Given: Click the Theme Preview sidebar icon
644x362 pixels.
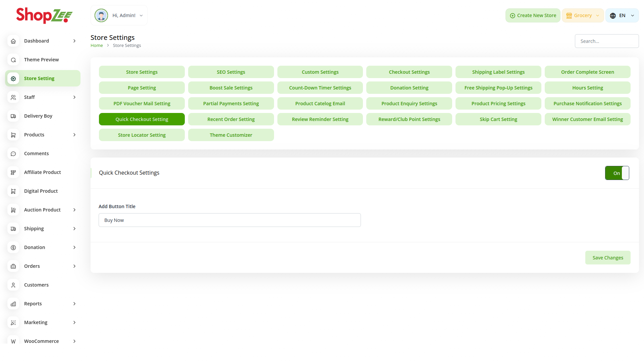Looking at the screenshot, I should pyautogui.click(x=13, y=60).
